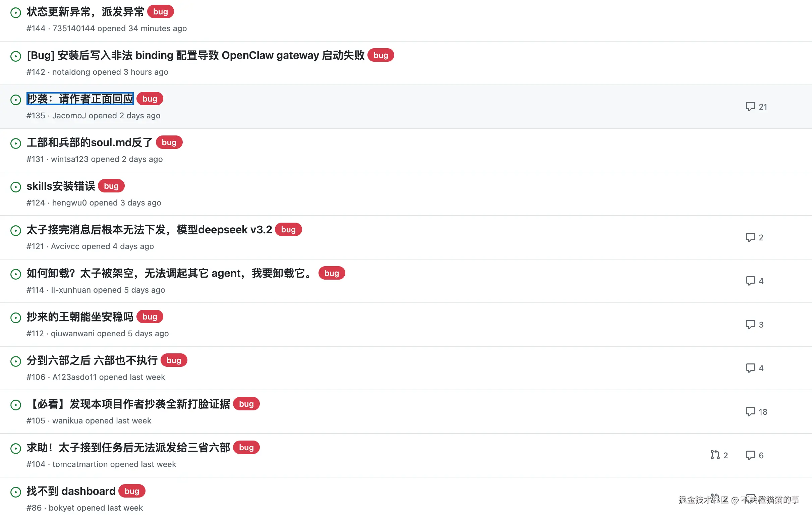Click the open issue icon for 找不到 dashboard
This screenshot has height=517, width=812.
(16, 492)
